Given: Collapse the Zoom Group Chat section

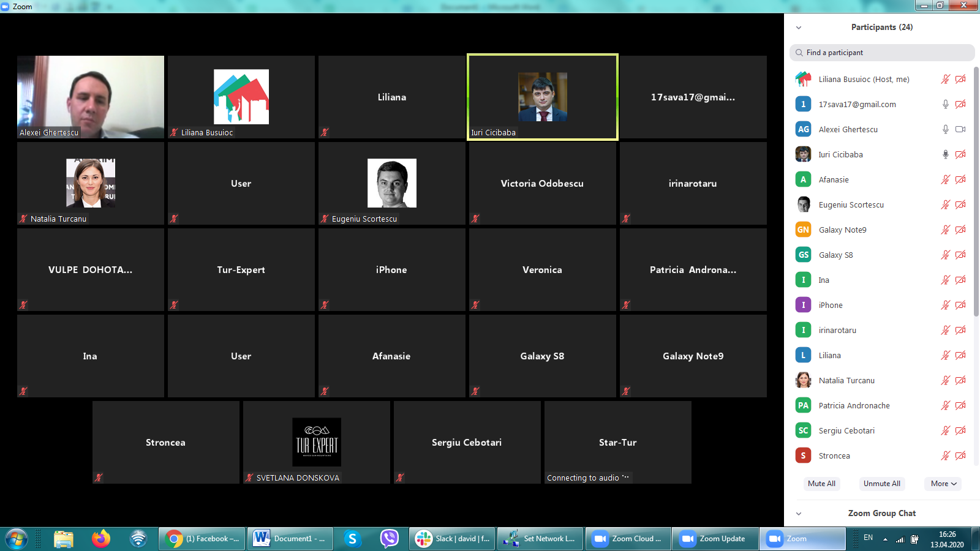Looking at the screenshot, I should 799,514.
